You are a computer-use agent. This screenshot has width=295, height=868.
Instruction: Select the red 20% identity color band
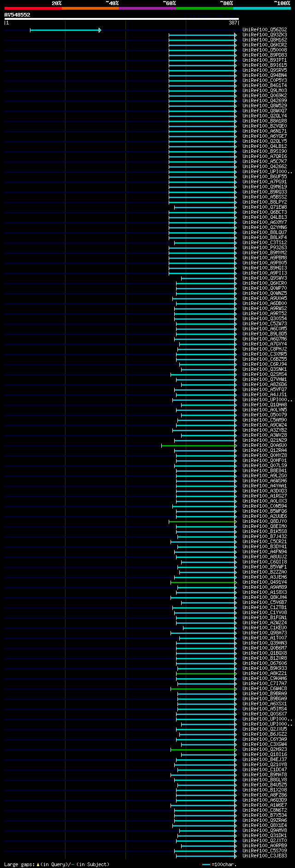point(33,8)
